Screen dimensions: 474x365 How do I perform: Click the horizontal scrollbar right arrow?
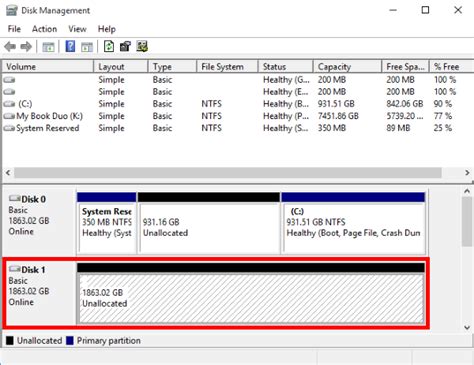pos(467,173)
